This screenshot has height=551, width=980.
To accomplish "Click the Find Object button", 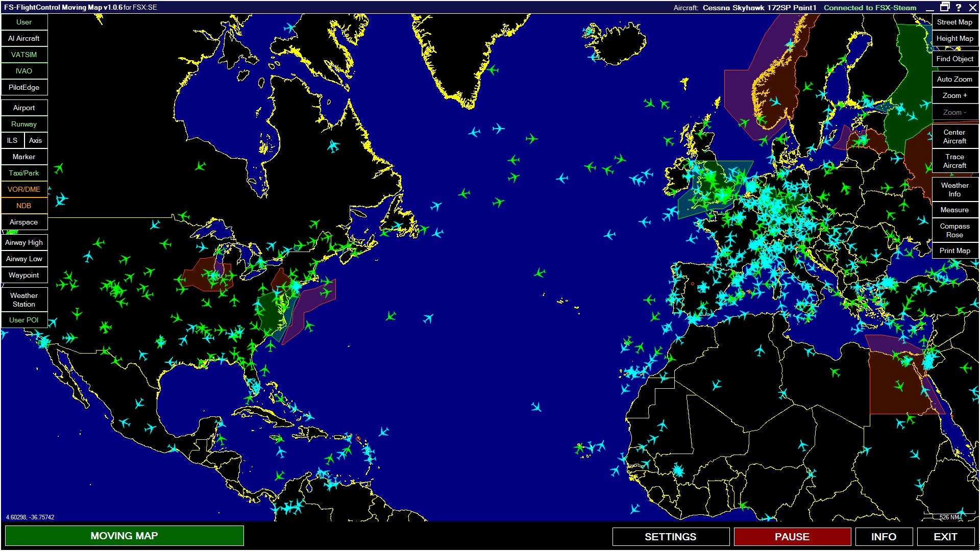I will pos(954,59).
